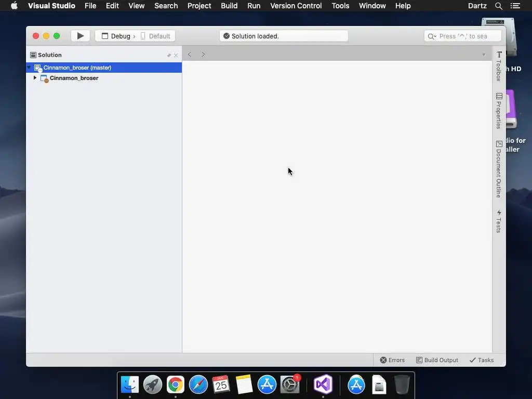Click the Solution pad header icon

[x=33, y=55]
